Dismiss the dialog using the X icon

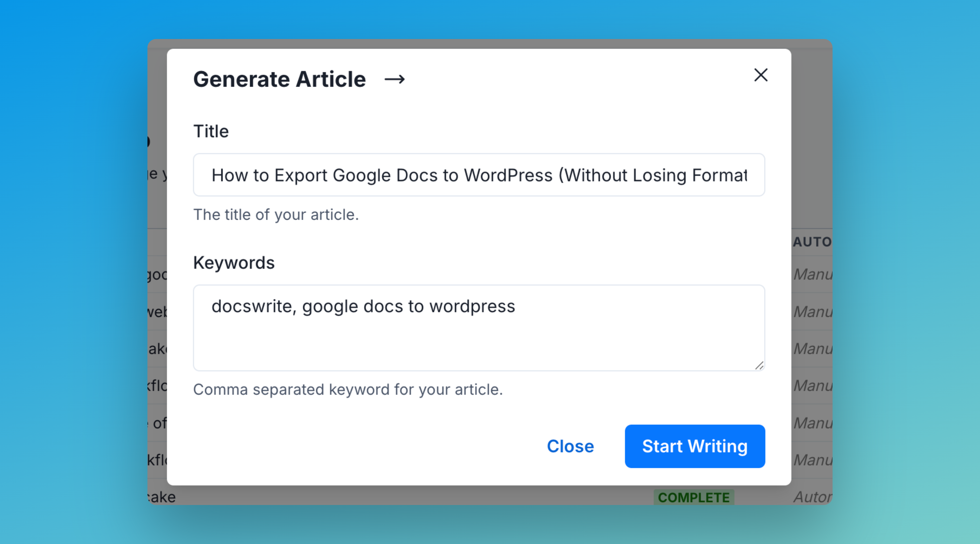pos(761,75)
